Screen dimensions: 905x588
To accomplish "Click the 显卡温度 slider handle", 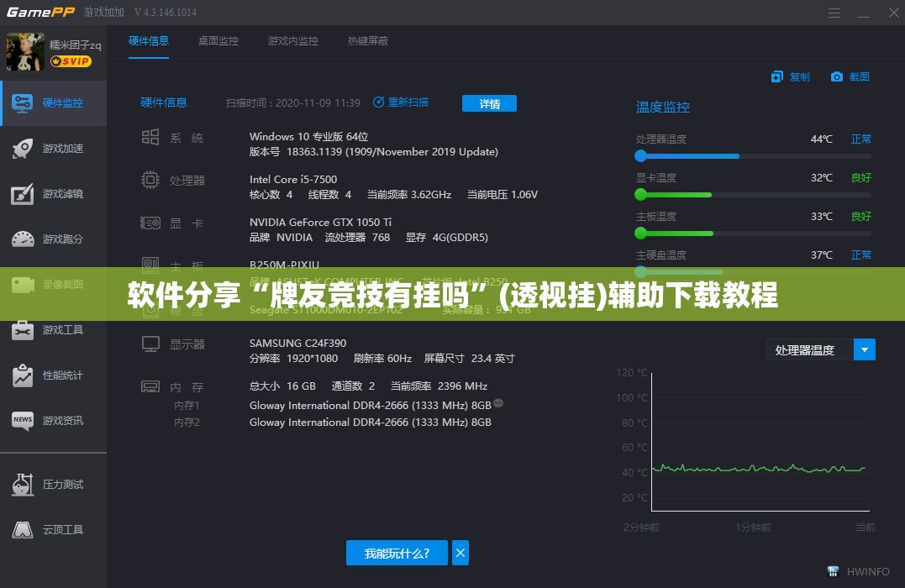I will 640,195.
